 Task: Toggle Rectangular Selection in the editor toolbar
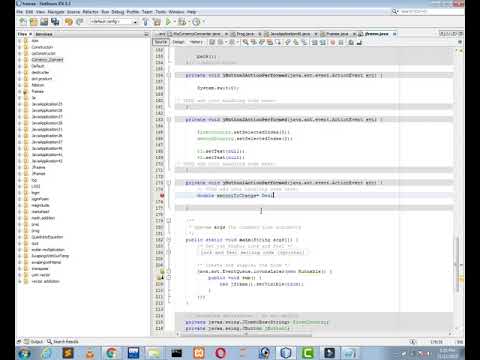[278, 42]
